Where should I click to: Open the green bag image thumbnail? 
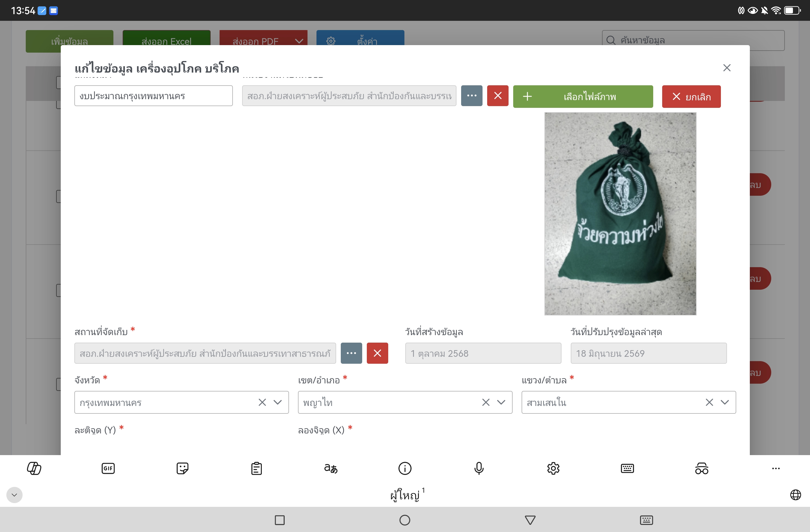(620, 214)
